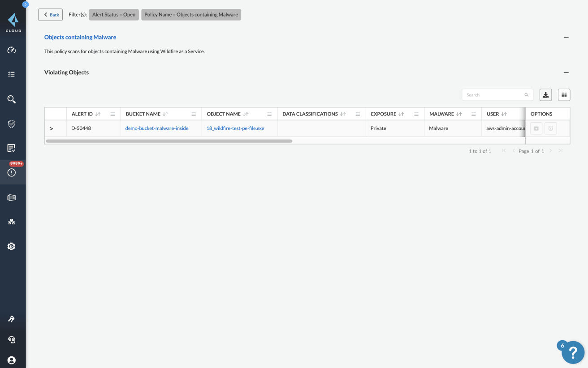
Task: Collapse the Violating Objects section
Action: (x=566, y=73)
